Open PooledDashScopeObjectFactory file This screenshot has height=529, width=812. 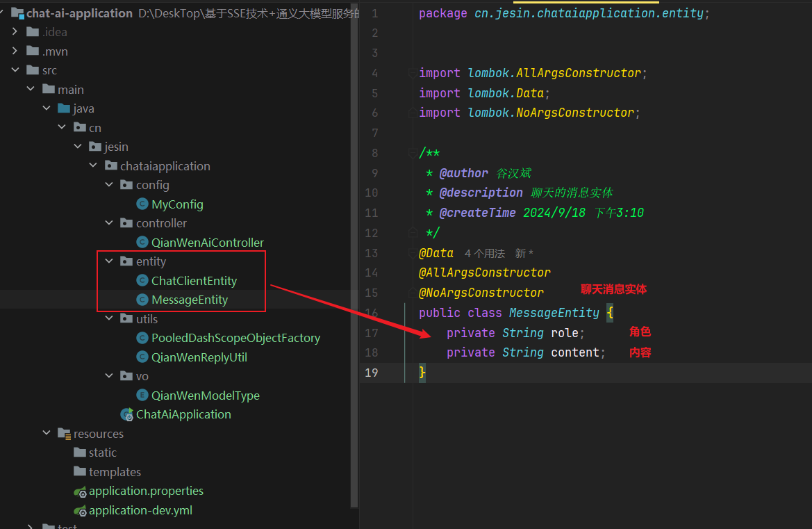[235, 338]
